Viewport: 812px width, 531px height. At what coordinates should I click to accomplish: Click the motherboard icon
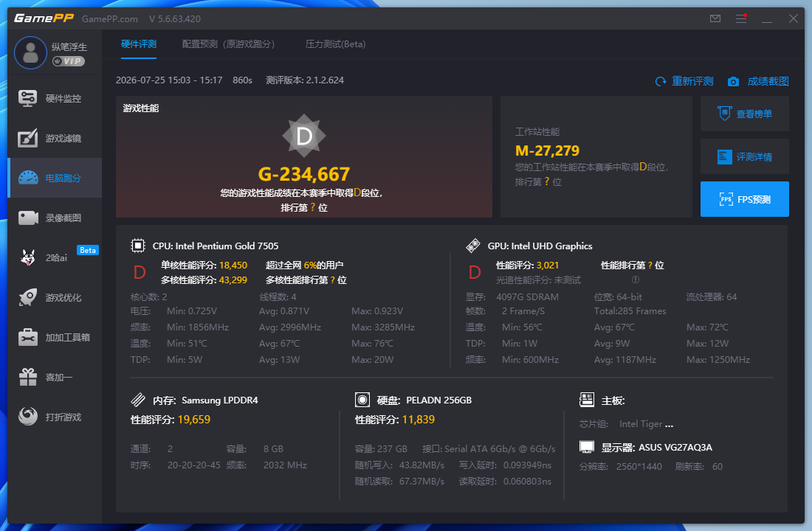[587, 400]
